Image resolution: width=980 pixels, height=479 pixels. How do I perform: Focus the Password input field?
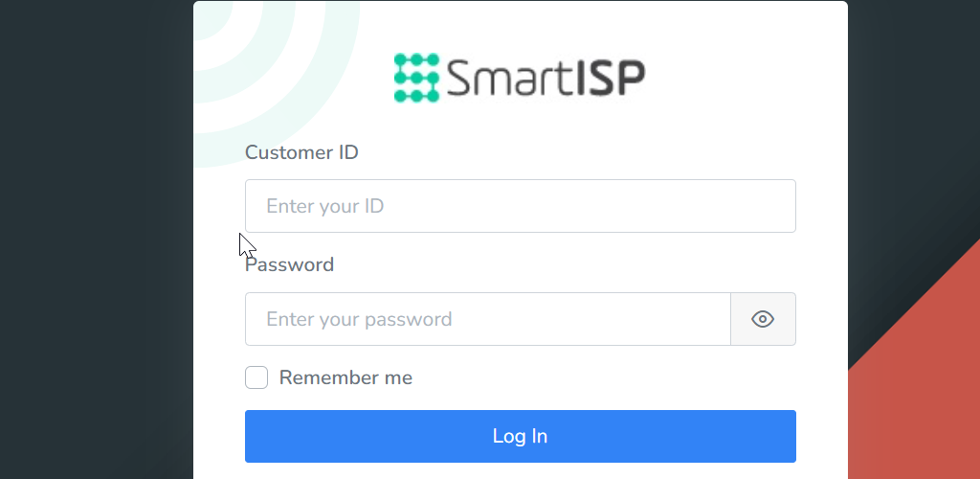click(487, 319)
